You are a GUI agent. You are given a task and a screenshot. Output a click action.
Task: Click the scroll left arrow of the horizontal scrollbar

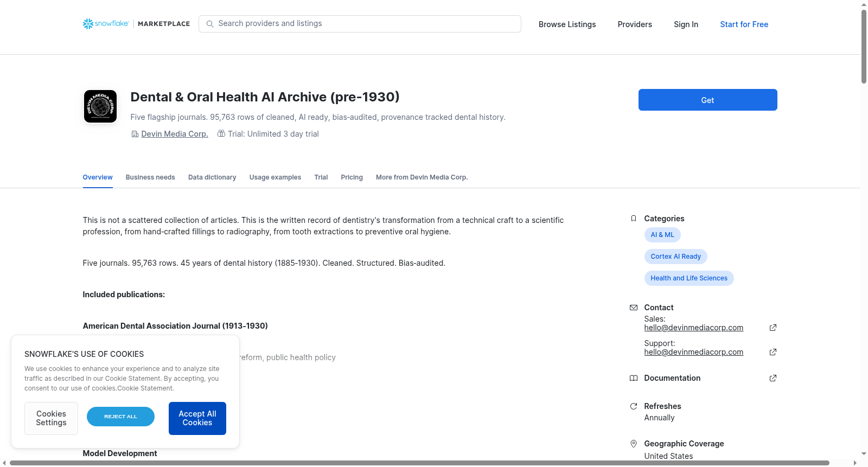tap(4, 463)
